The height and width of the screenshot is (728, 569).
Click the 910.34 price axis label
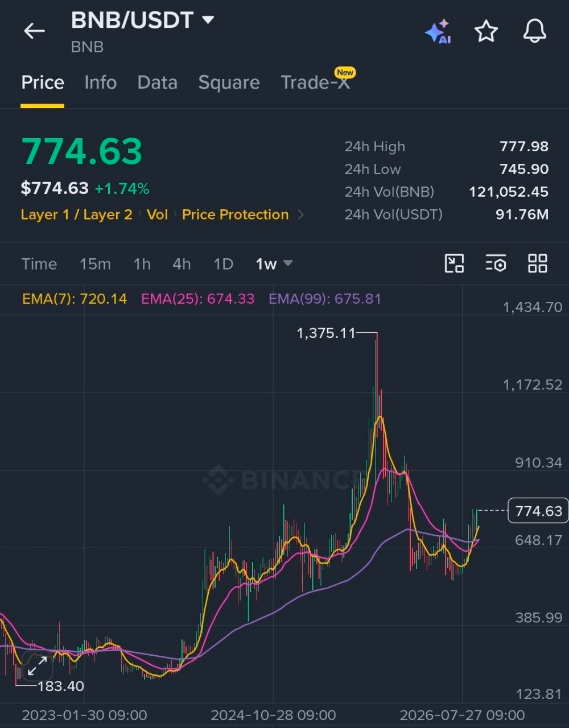[539, 462]
